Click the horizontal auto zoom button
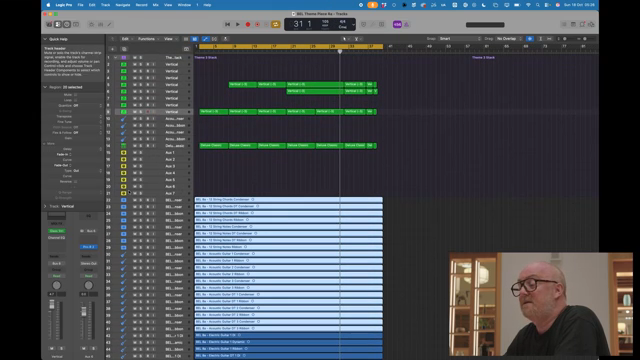This screenshot has width=640, height=360. click(x=549, y=39)
